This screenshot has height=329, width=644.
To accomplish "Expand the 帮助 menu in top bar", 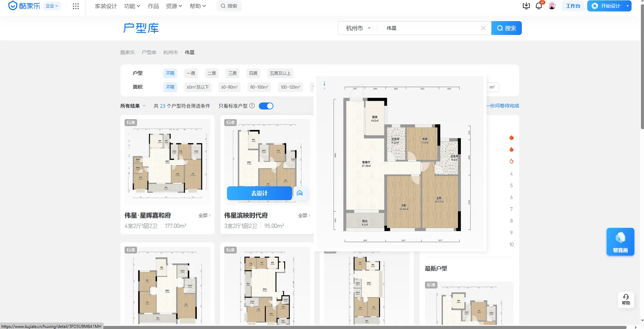I will (198, 6).
